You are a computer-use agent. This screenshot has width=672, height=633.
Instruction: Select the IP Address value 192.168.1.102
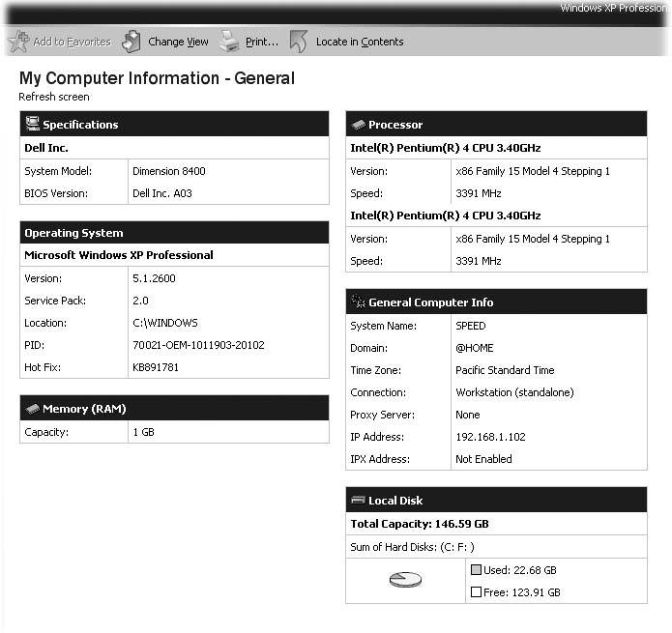(x=490, y=437)
